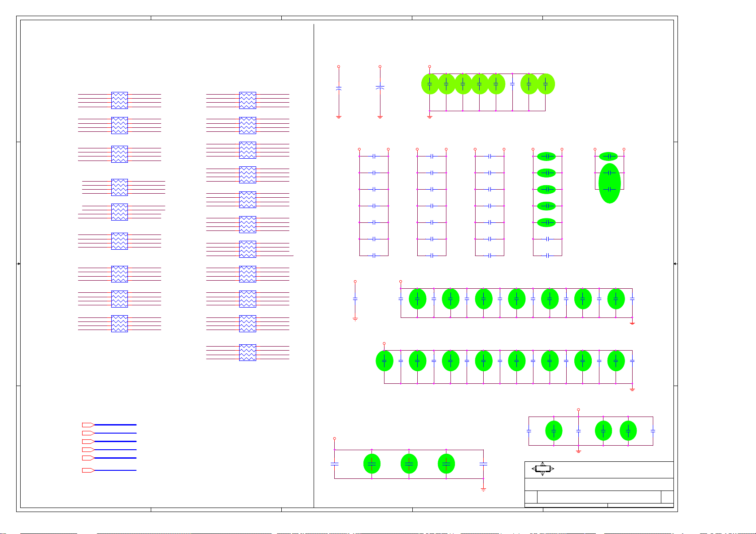Select the resistor network set apart below its column
The image size is (756, 534).
(248, 352)
